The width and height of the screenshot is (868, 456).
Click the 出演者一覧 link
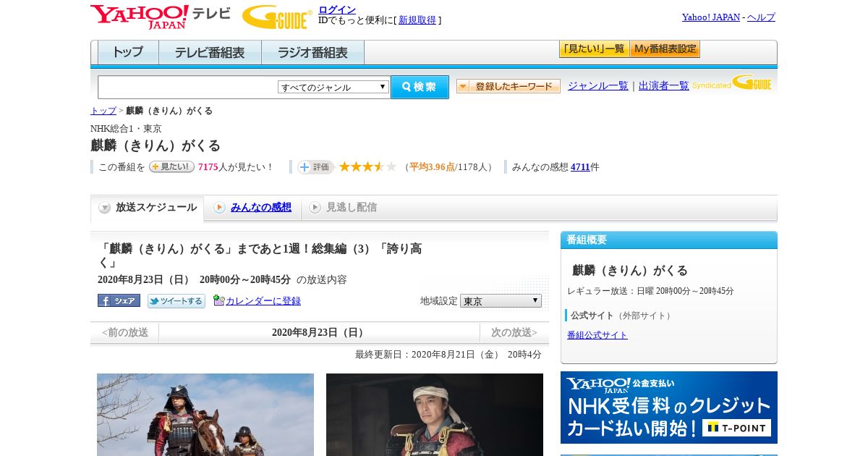tap(664, 86)
